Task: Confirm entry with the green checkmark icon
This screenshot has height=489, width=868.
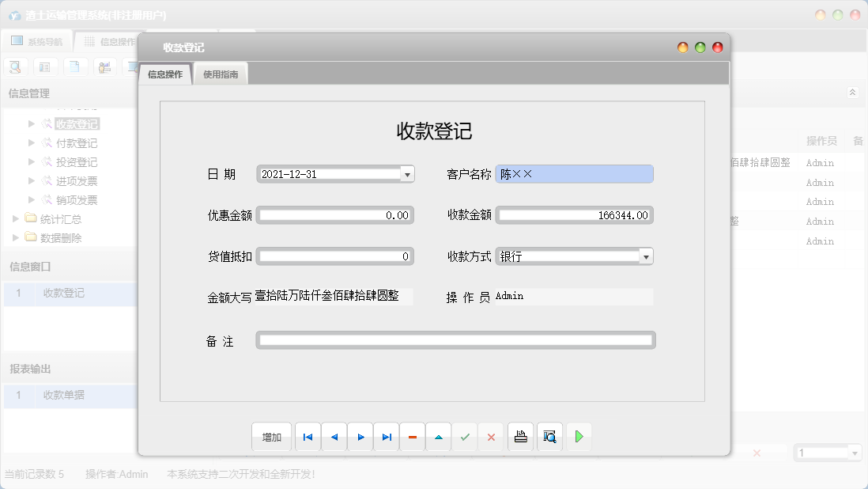Action: [x=465, y=436]
